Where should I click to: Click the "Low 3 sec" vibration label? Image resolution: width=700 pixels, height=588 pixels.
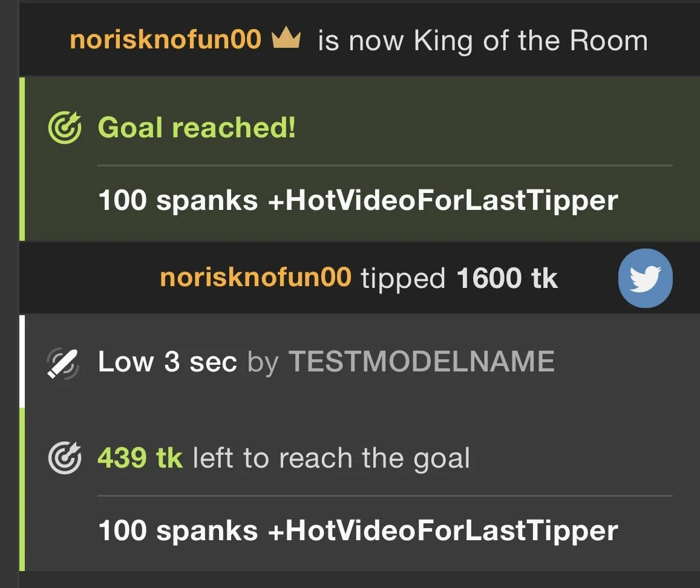(167, 362)
